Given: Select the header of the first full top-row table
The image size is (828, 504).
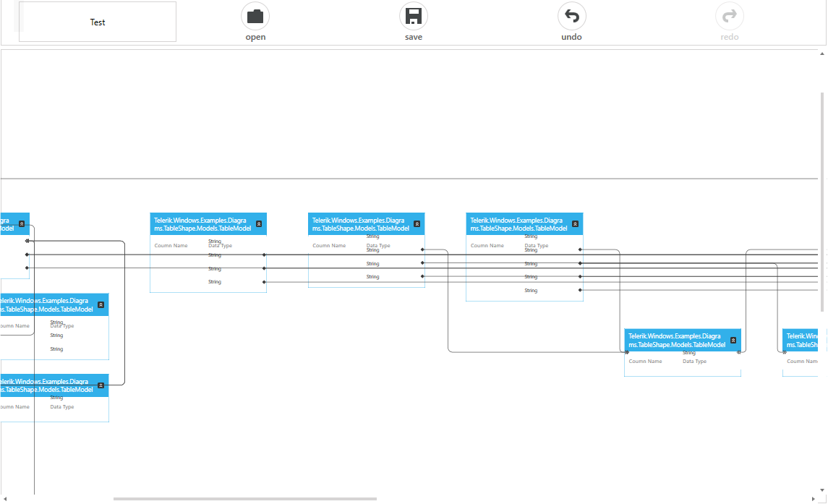Looking at the screenshot, I should click(208, 224).
